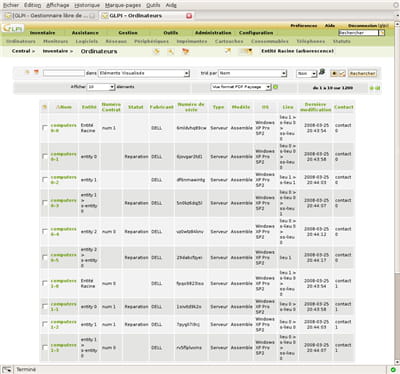Screen dimensions: 400x374
Task: Check the box for computers 1-1
Action: coord(45,307)
